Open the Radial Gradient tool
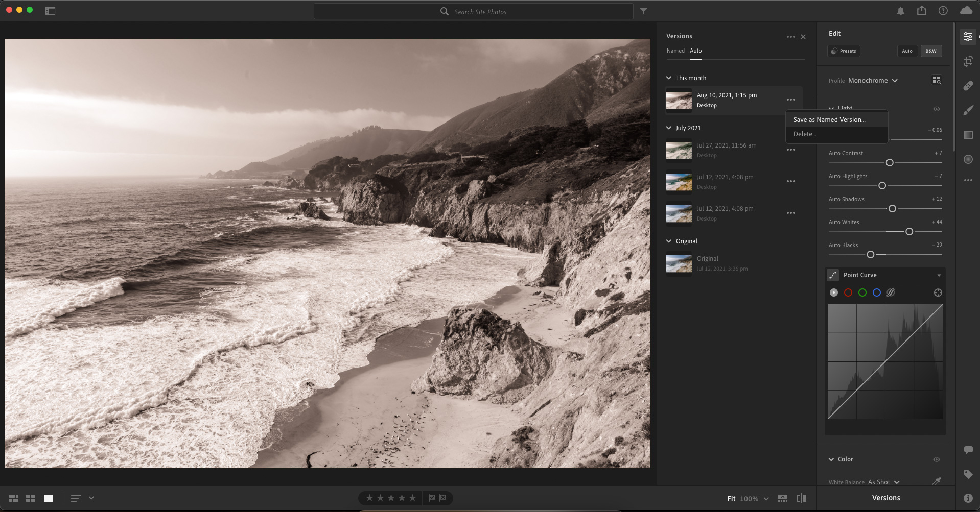 click(x=968, y=159)
